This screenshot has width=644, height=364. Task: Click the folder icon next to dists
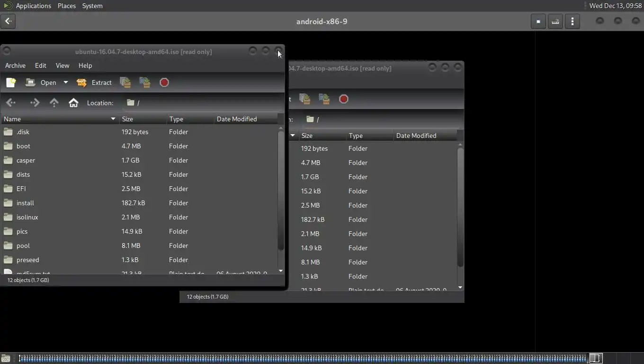pyautogui.click(x=8, y=174)
